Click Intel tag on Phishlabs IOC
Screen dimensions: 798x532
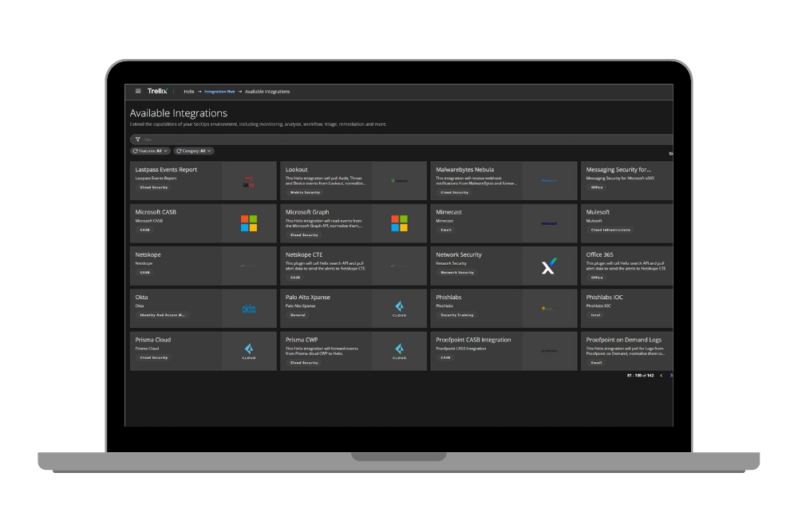click(x=595, y=315)
